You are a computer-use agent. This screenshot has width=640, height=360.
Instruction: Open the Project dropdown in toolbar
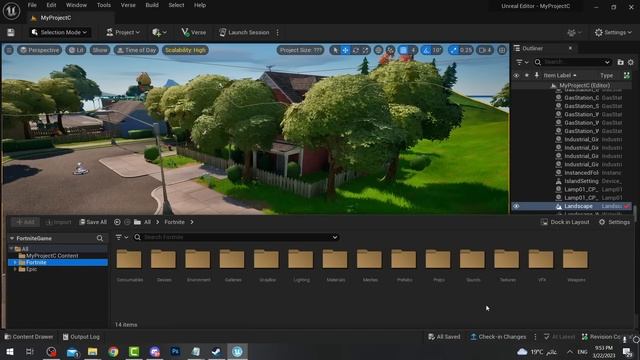point(123,32)
